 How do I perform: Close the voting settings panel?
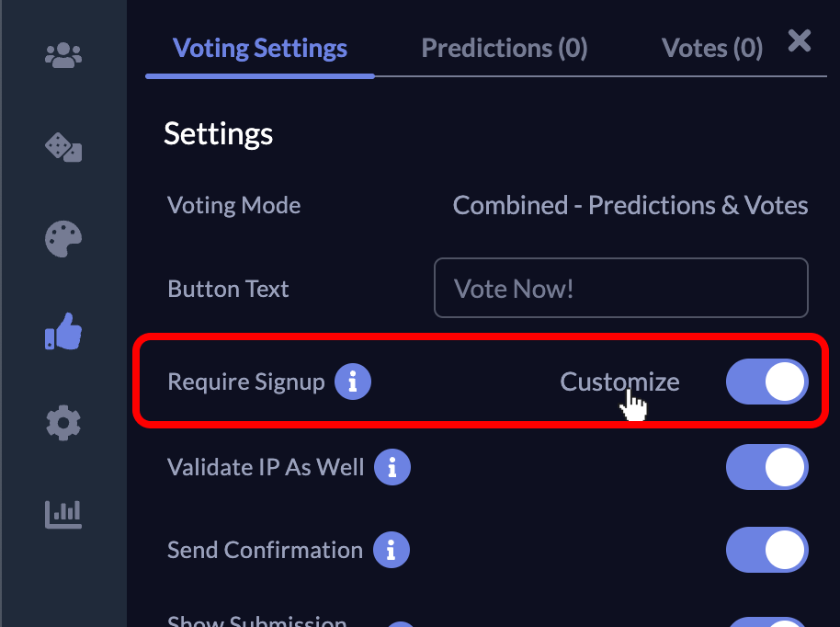[800, 40]
